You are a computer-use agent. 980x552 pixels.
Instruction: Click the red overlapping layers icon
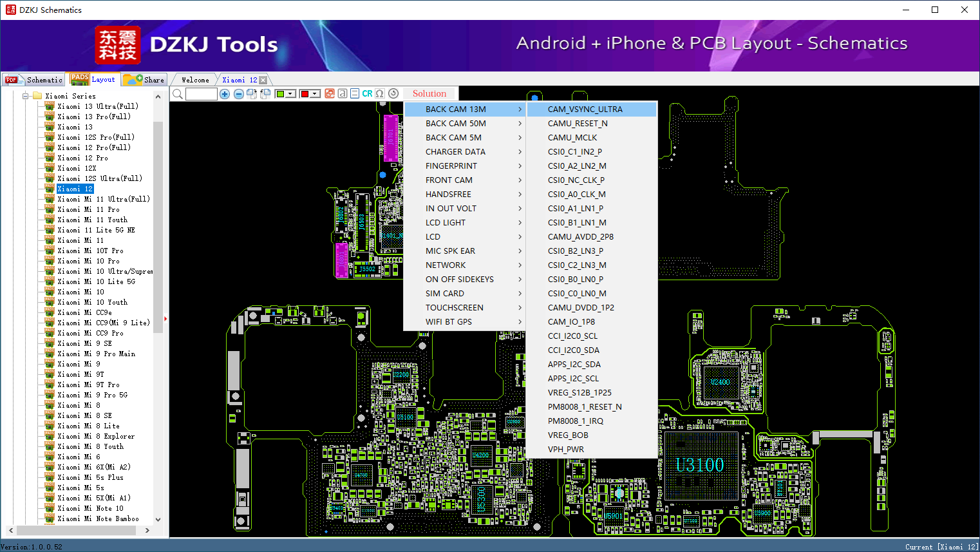(x=330, y=93)
